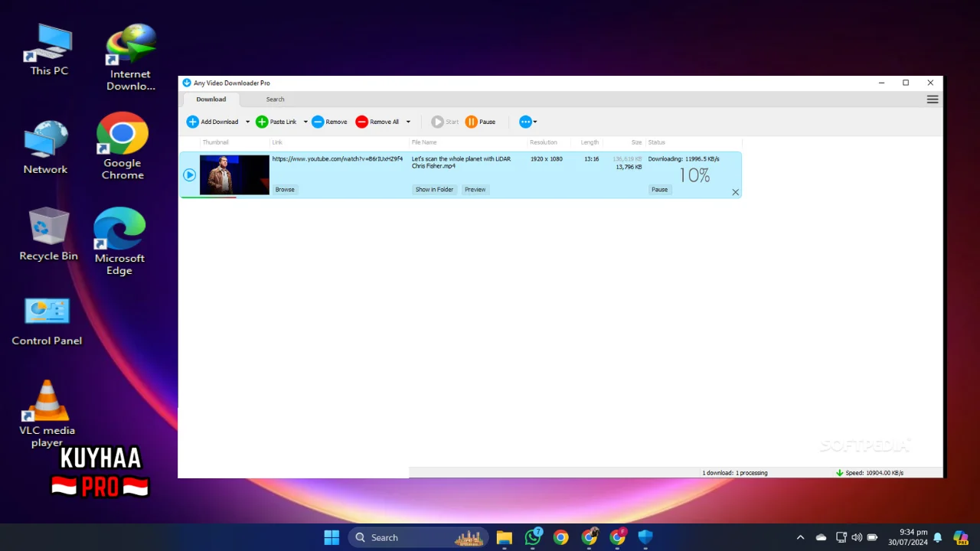This screenshot has height=551, width=980.
Task: Open the hamburger menu at top right
Action: pos(933,99)
